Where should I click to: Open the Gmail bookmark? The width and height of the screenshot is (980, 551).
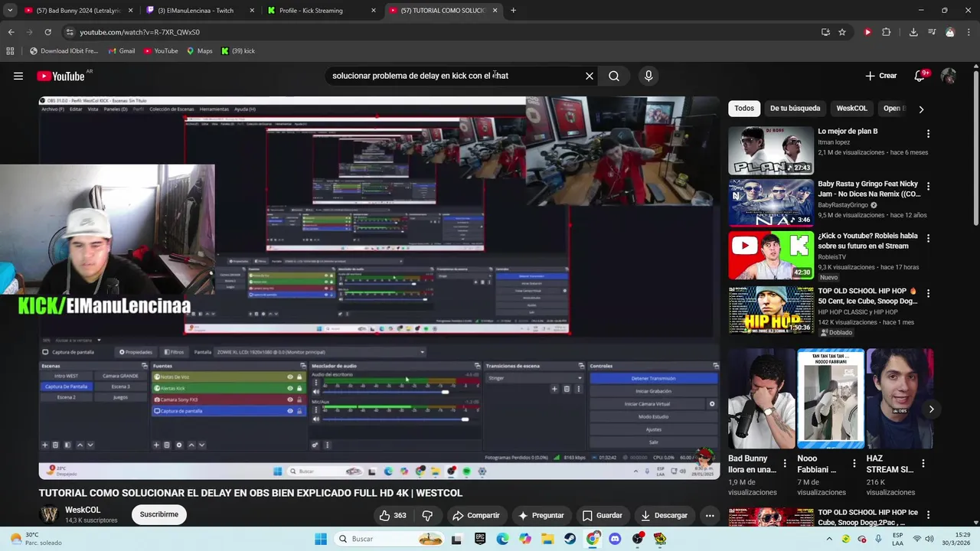[x=122, y=51]
